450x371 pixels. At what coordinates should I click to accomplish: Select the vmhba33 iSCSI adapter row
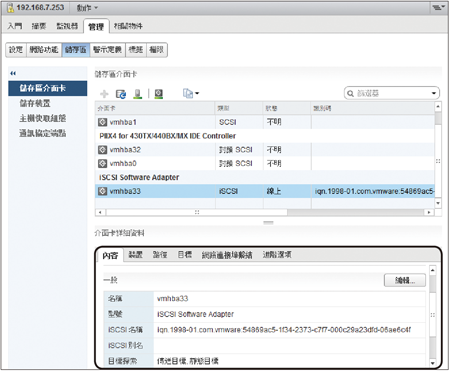click(x=265, y=191)
